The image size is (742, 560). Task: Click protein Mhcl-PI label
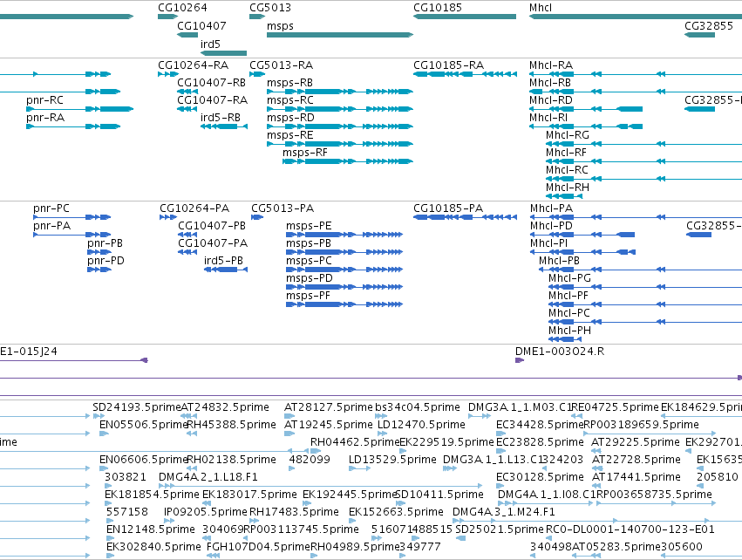549,243
